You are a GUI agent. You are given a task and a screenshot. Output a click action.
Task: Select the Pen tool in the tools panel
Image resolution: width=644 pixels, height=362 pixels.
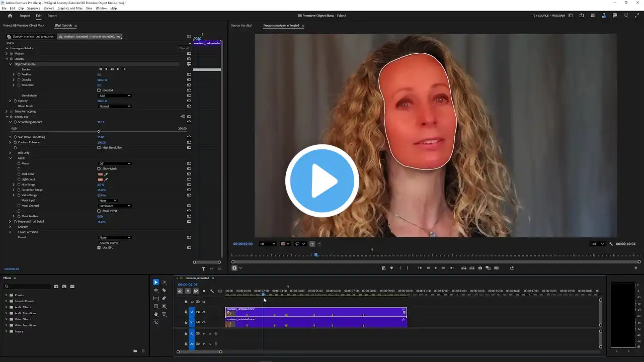pos(164,298)
